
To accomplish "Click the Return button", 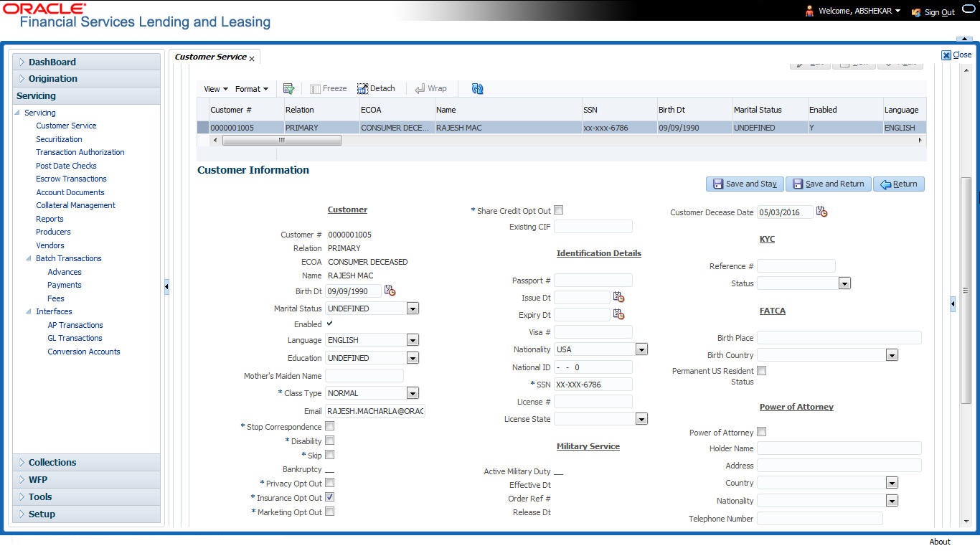I will (899, 184).
